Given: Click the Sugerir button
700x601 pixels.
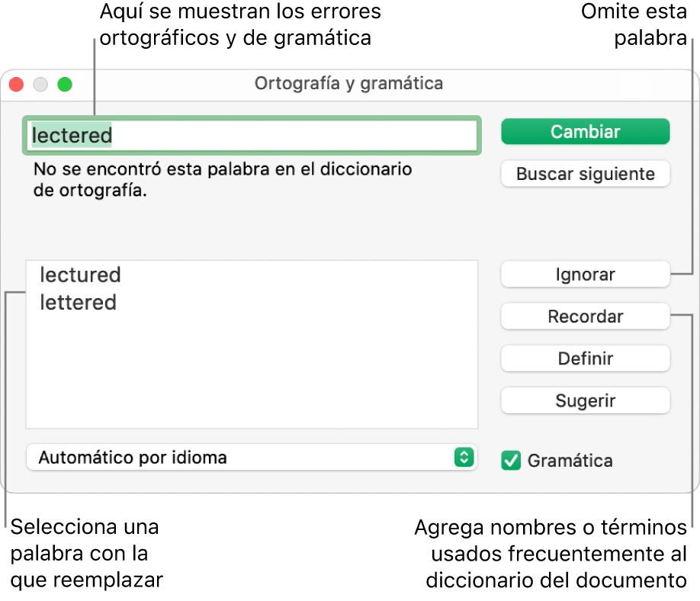Looking at the screenshot, I should [585, 400].
